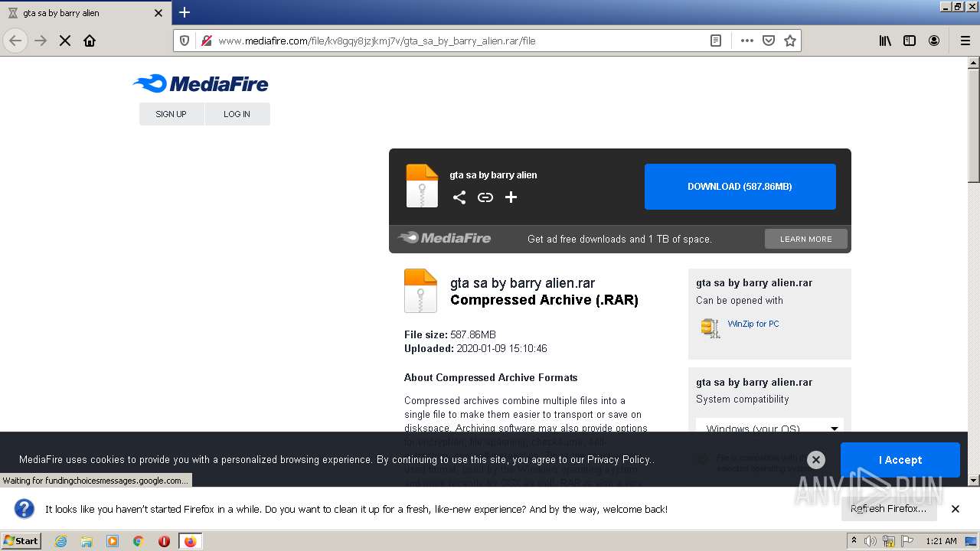Click SIGN UP on MediaFire
The image size is (980, 551).
[x=171, y=114]
